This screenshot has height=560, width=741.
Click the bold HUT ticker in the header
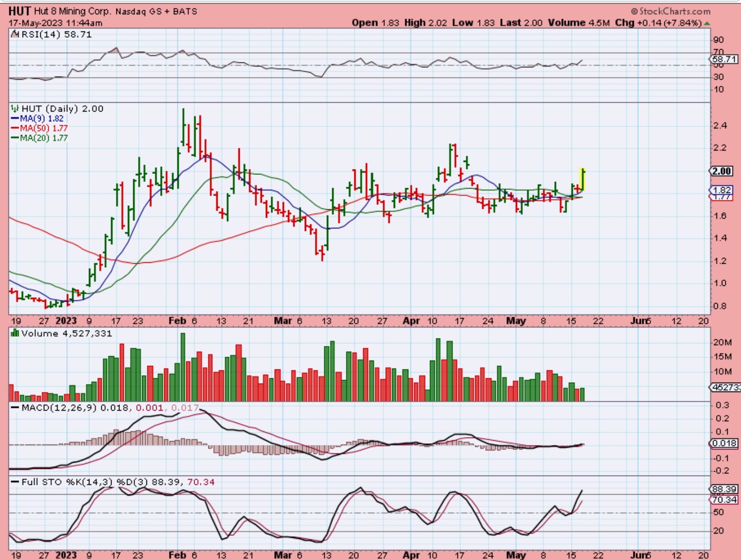point(20,11)
